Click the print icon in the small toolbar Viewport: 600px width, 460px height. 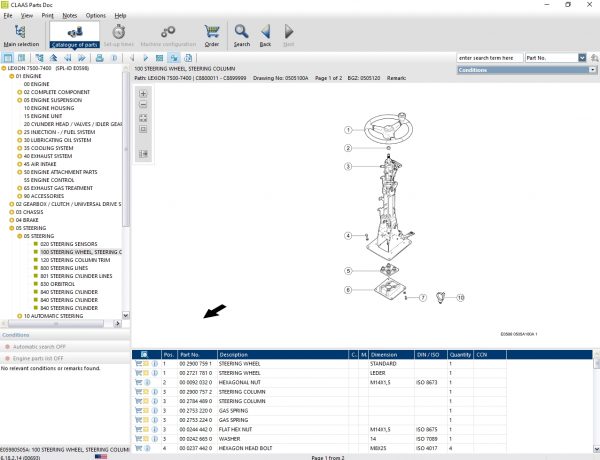99,60
